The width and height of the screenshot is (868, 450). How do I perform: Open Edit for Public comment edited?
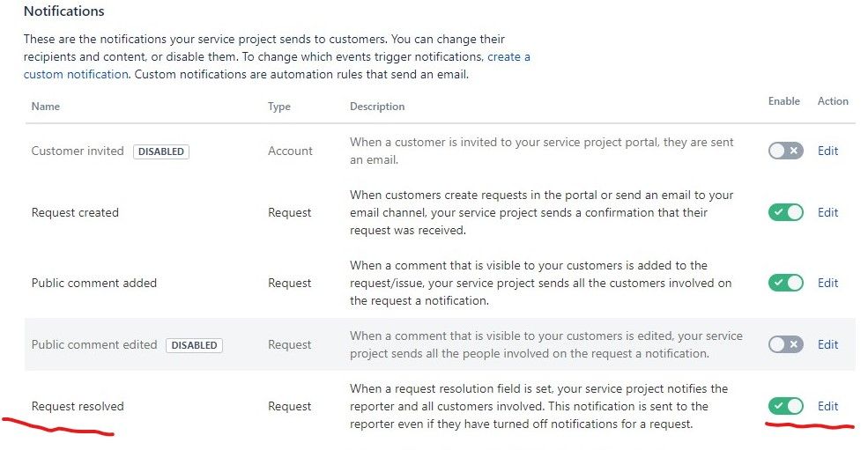pos(827,344)
